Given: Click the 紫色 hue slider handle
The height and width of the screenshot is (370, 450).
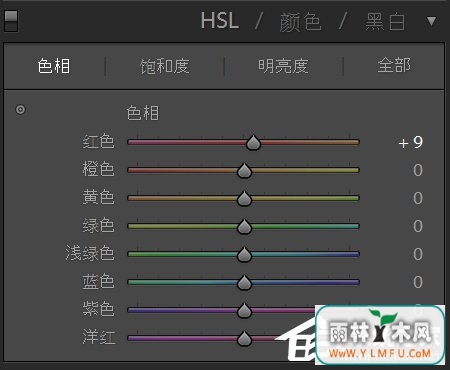Looking at the screenshot, I should coord(244,311).
